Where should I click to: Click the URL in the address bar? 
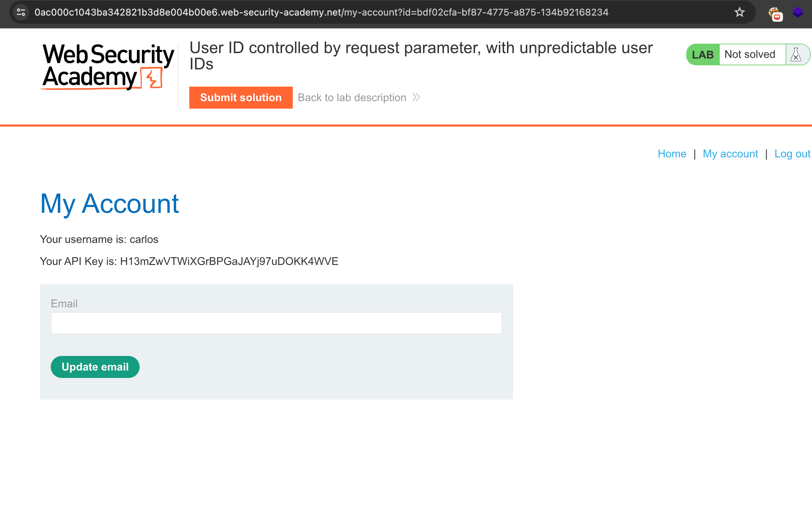click(321, 12)
